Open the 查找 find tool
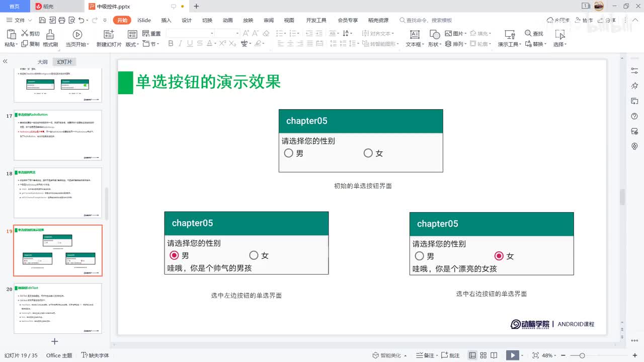 coord(534,34)
